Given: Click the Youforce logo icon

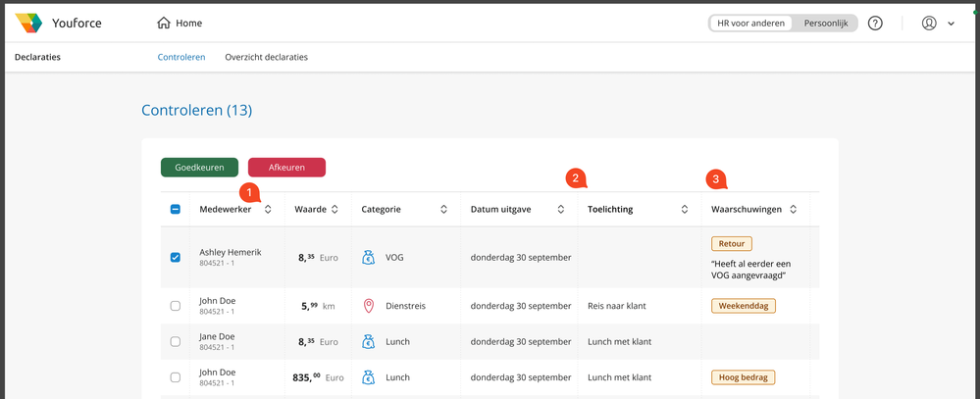Looking at the screenshot, I should tap(29, 24).
